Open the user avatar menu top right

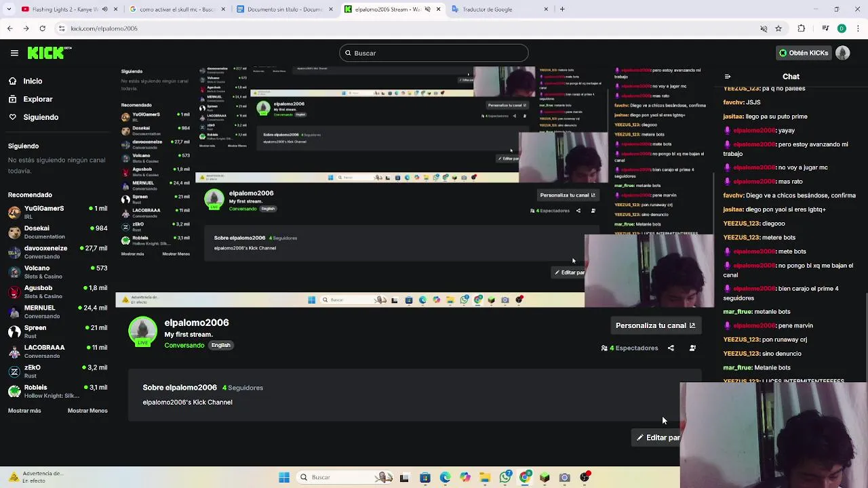click(x=843, y=53)
